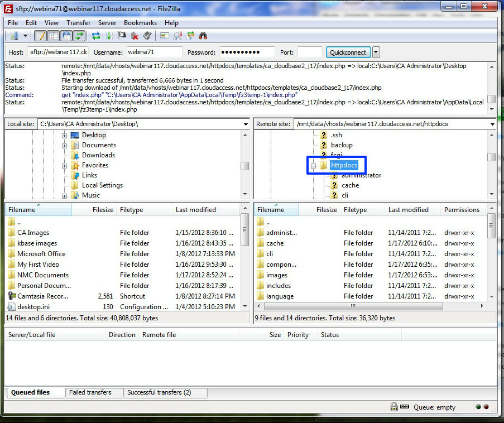
Task: Click the green activity indicator light
Action: coord(478,407)
